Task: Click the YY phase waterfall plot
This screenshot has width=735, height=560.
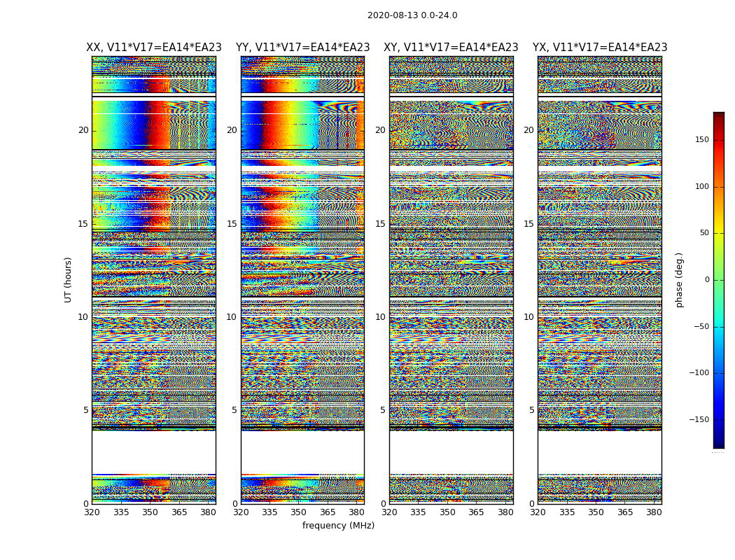Action: pyautogui.click(x=303, y=280)
